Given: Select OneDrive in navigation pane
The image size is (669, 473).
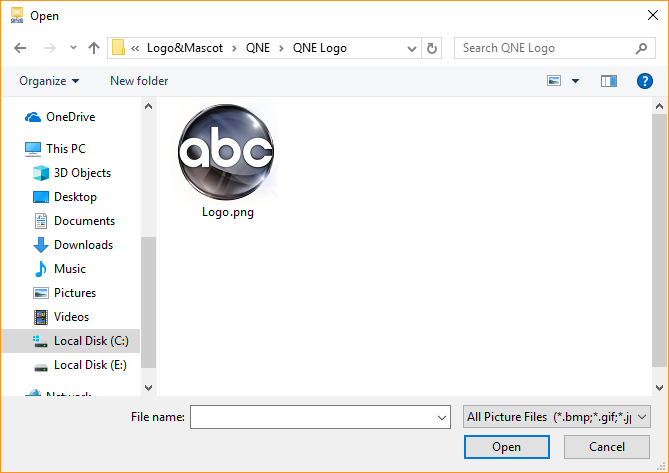Looking at the screenshot, I should [x=70, y=117].
